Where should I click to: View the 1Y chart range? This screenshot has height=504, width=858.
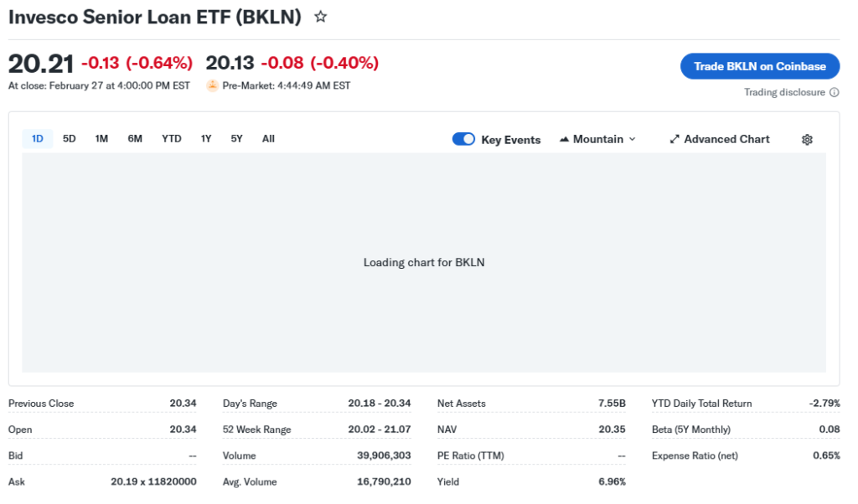[x=206, y=139]
